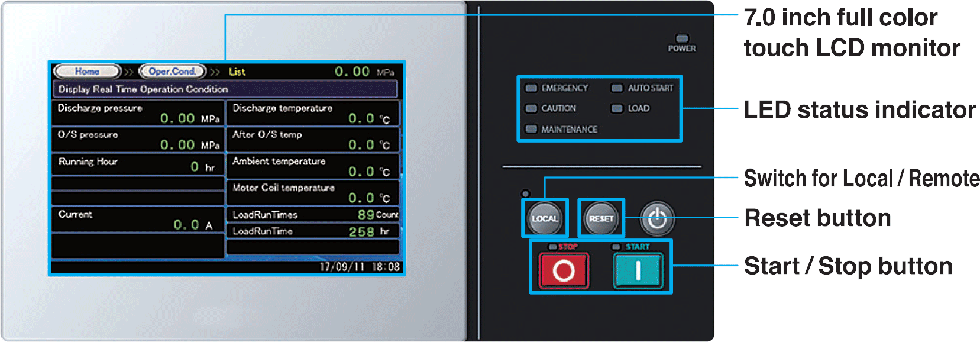Tap the Home breadcrumb button
Screen dimensions: 980x342
[87, 72]
